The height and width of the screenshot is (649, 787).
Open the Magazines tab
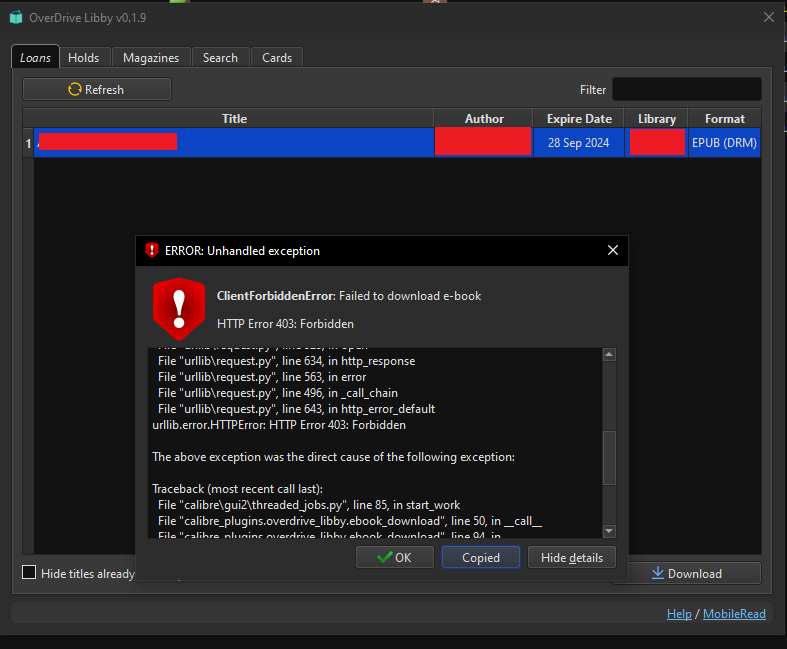(x=151, y=58)
